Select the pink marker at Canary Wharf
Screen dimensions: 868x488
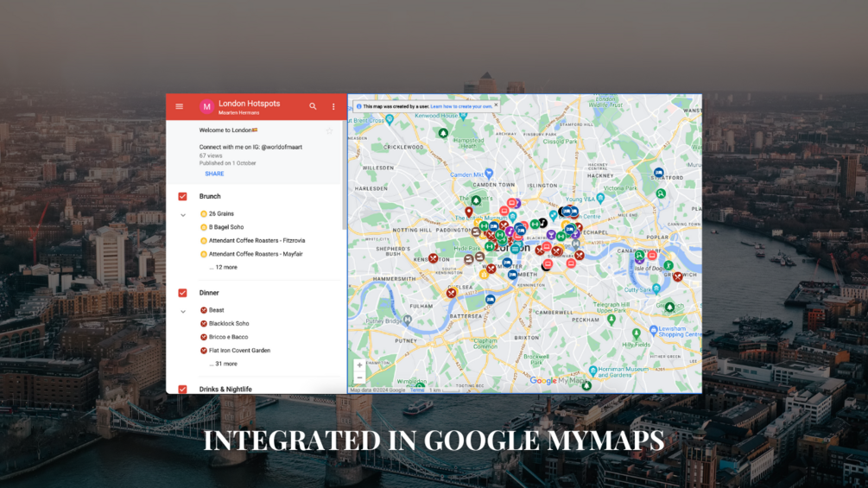[652, 256]
